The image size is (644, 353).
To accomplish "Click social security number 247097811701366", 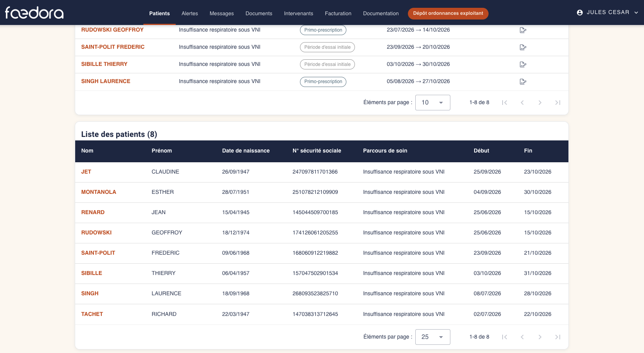I will pyautogui.click(x=315, y=172).
